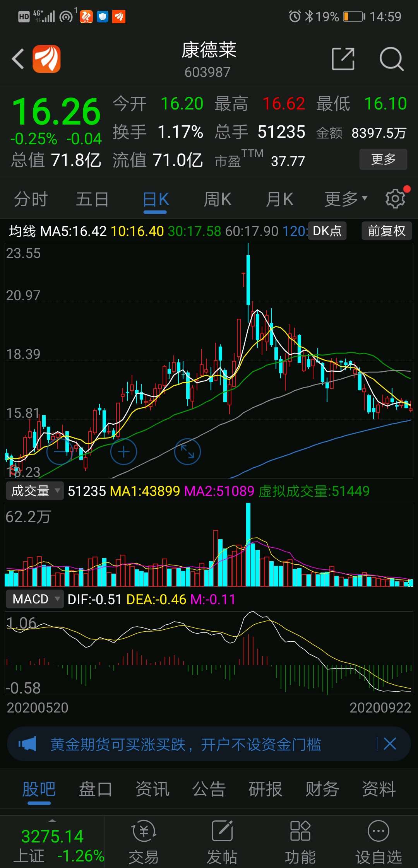This screenshot has width=418, height=868.
Task: Open the orange Eastmoney app logo
Action: coord(46,59)
